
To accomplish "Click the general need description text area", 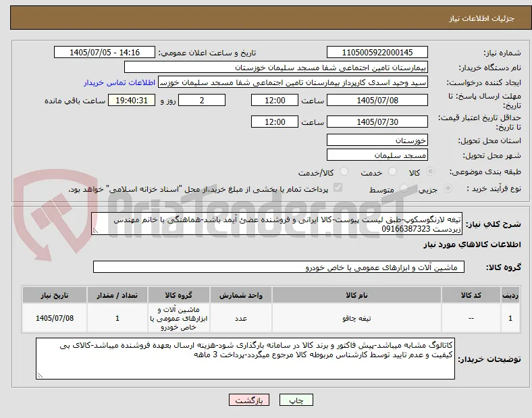I will 277,224.
